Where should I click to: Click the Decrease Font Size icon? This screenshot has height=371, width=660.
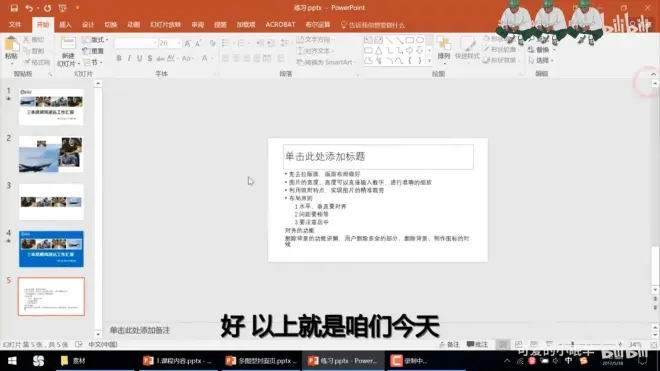198,43
